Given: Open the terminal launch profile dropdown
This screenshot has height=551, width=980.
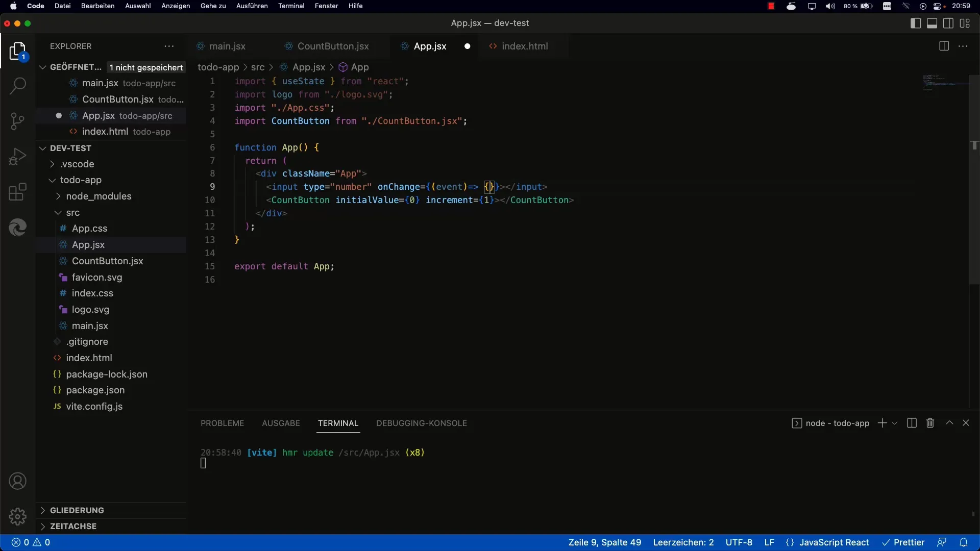Looking at the screenshot, I should [x=895, y=423].
